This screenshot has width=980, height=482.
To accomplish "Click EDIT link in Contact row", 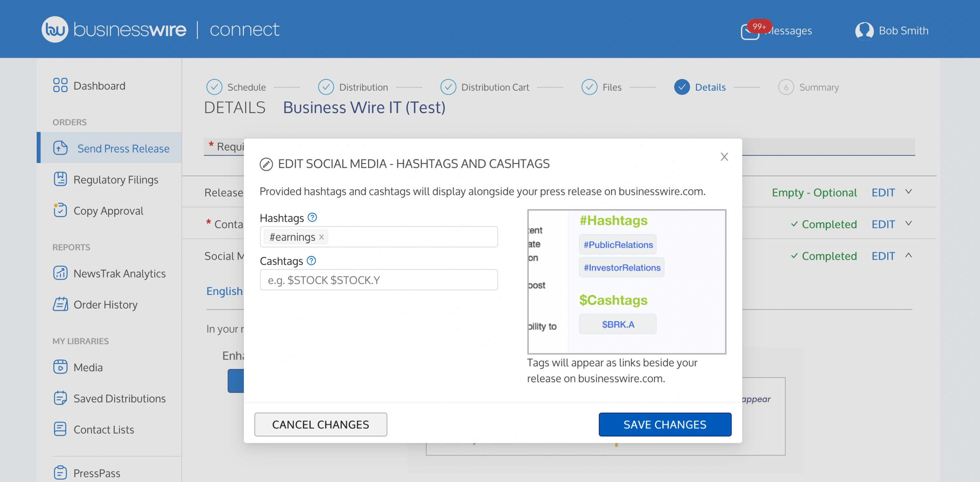I will coord(883,224).
